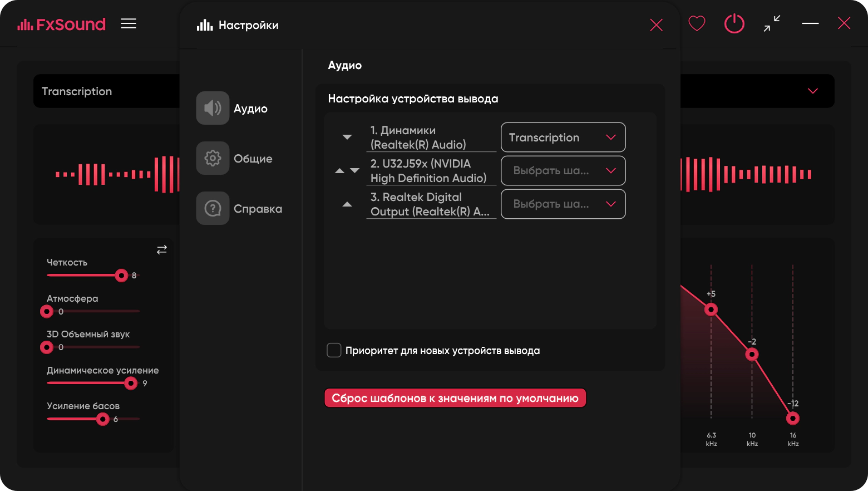
Task: Minimize the FxSound window
Action: (x=810, y=23)
